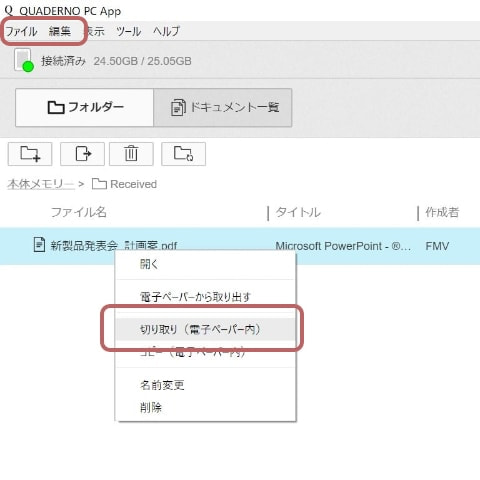480x480 pixels.
Task: Click the export document toolbar icon
Action: tap(82, 154)
